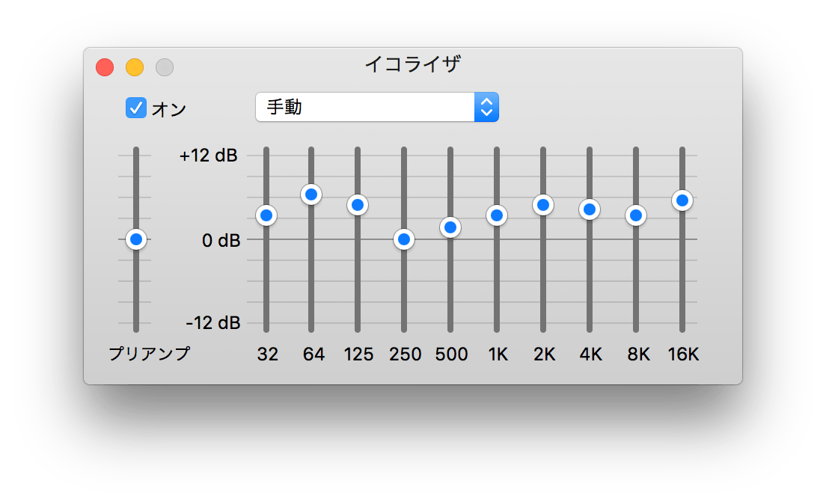Click the プリアンプ slider knob
826x504 pixels.
coord(136,239)
